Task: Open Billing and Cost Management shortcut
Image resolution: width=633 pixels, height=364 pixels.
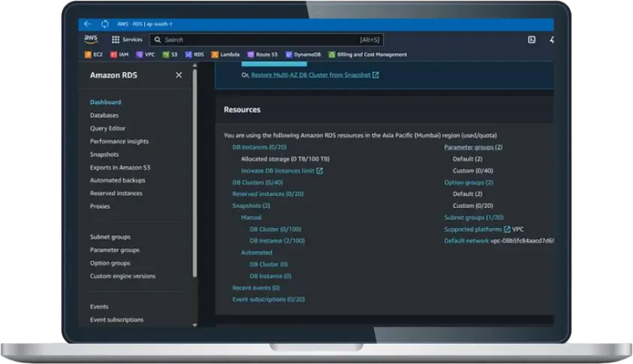Action: [368, 55]
